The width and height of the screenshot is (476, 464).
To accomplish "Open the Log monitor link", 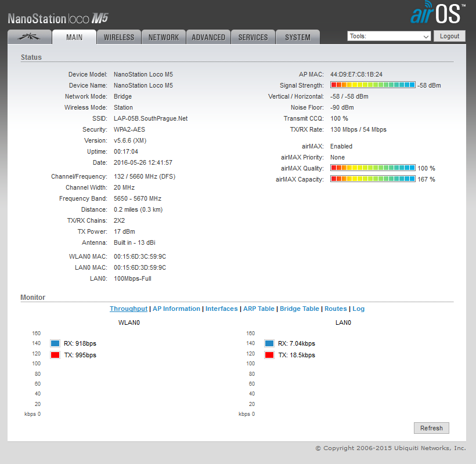I will [359, 309].
